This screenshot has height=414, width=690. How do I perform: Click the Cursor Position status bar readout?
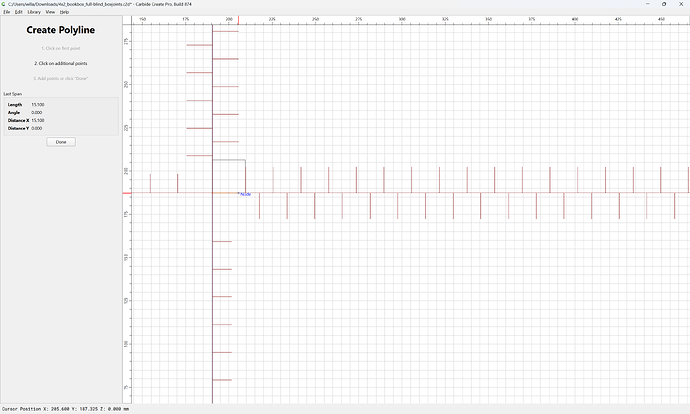coord(66,409)
